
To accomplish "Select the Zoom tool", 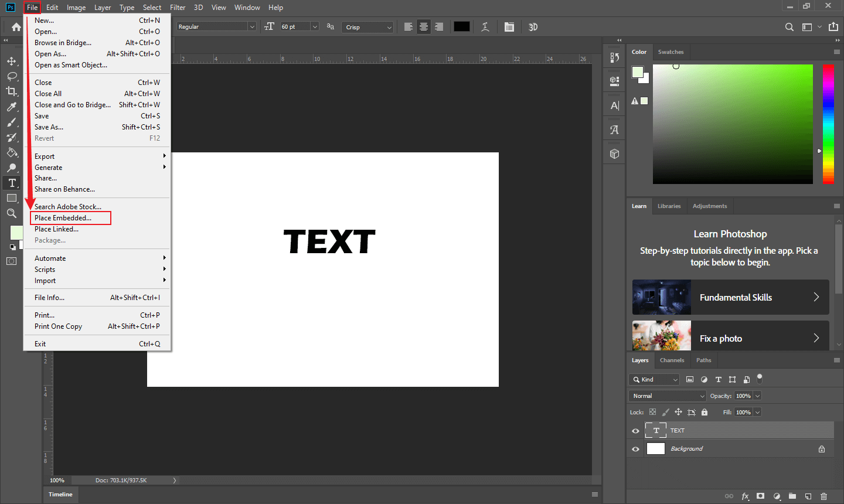I will (x=12, y=213).
